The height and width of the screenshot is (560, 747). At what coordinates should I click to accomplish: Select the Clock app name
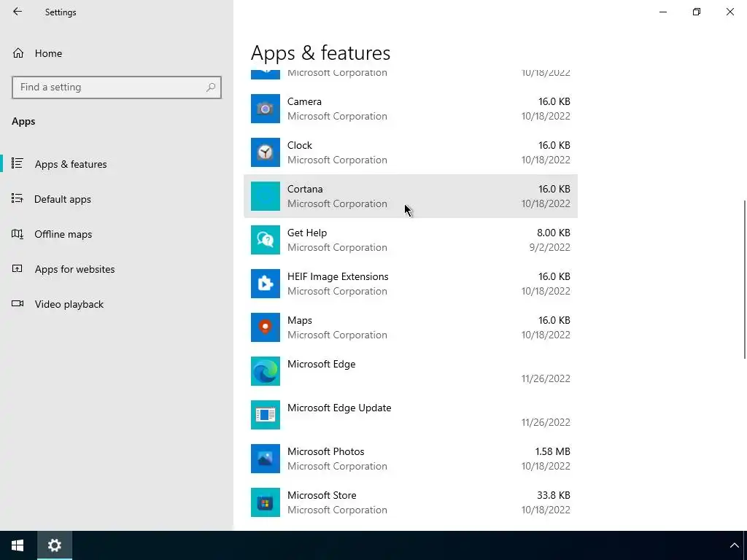click(300, 145)
